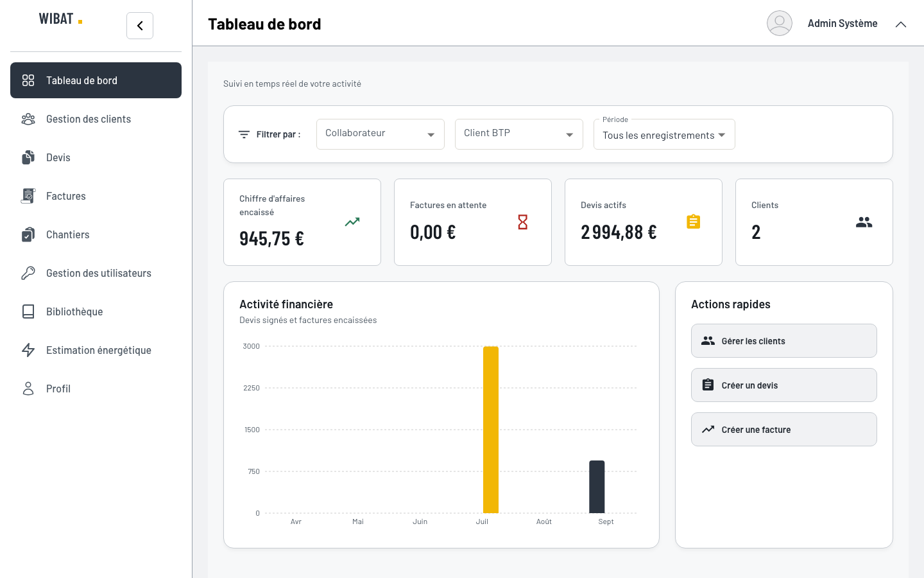Click the yellow clipboard icon on Devis actifs
This screenshot has width=924, height=578.
pyautogui.click(x=694, y=222)
